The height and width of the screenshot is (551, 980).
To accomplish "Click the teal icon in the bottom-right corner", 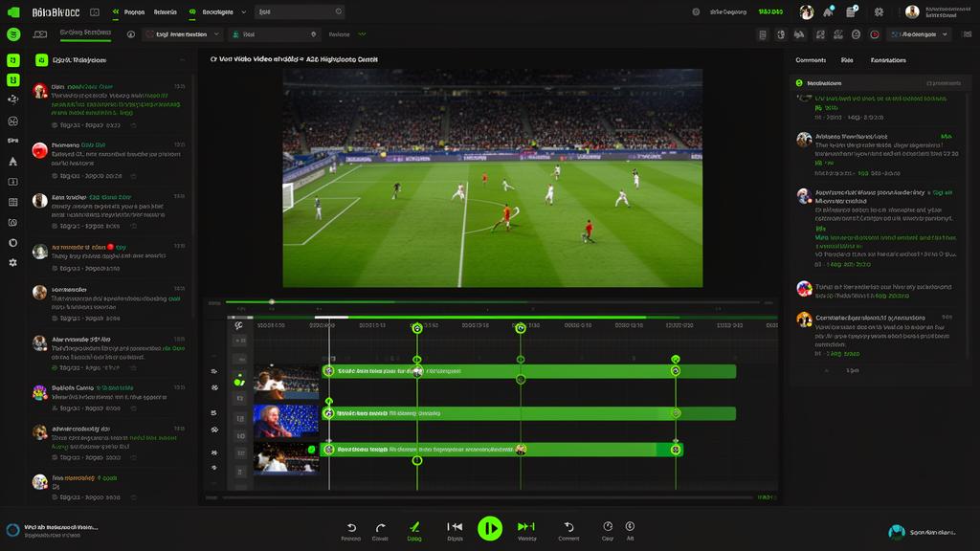I will [x=896, y=532].
